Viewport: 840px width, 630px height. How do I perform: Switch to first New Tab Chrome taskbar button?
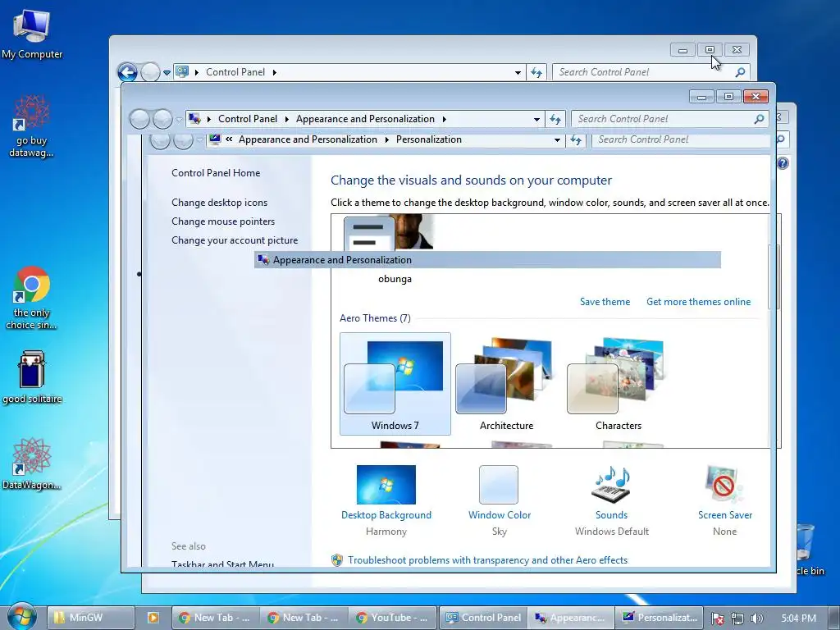coord(215,618)
